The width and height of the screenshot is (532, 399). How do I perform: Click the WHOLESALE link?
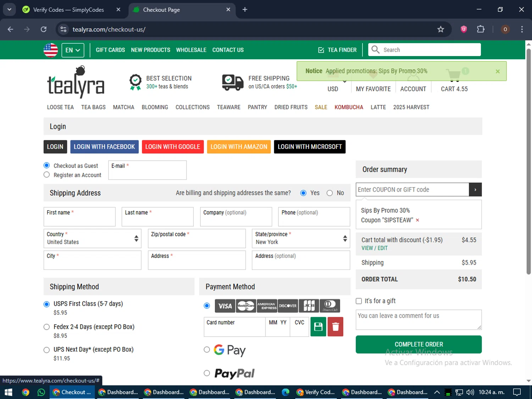pos(191,50)
